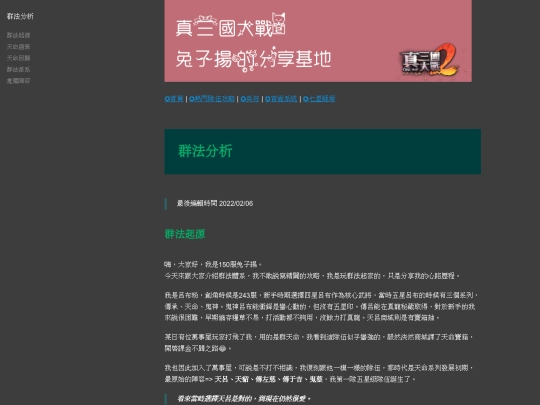Jump to the last sidebar outline entry
The width and height of the screenshot is (540, 405).
coord(18,81)
